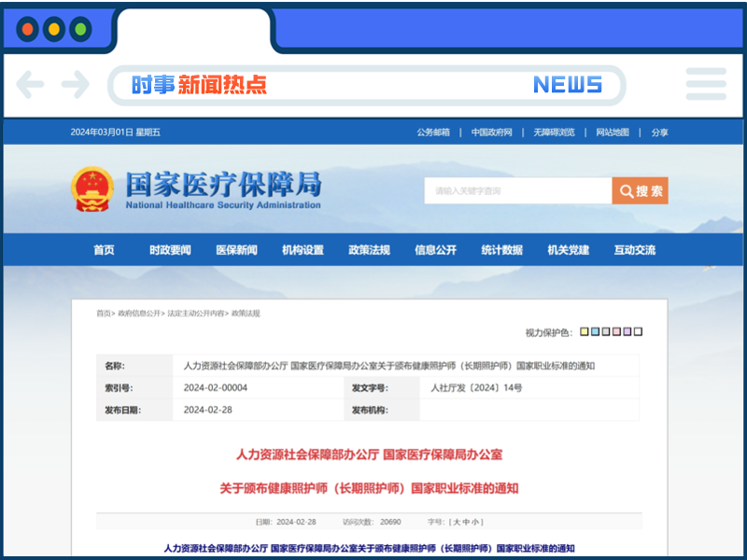
Task: Select the blue eye-protection color option
Action: [x=596, y=331]
